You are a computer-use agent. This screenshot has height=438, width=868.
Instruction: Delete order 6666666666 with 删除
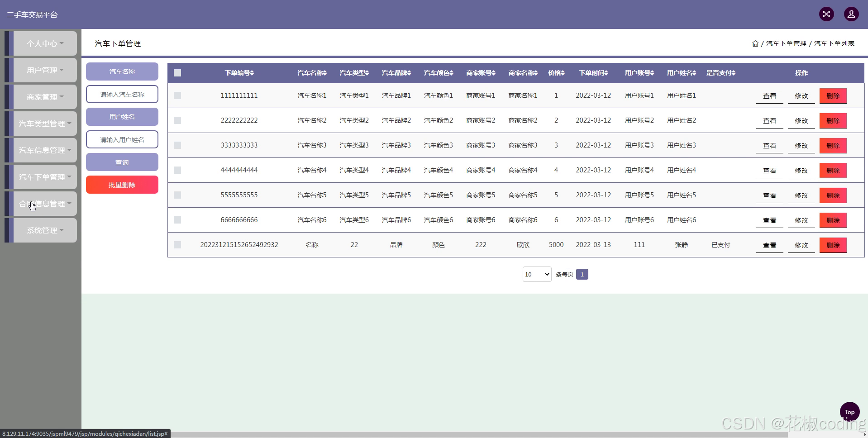(833, 220)
